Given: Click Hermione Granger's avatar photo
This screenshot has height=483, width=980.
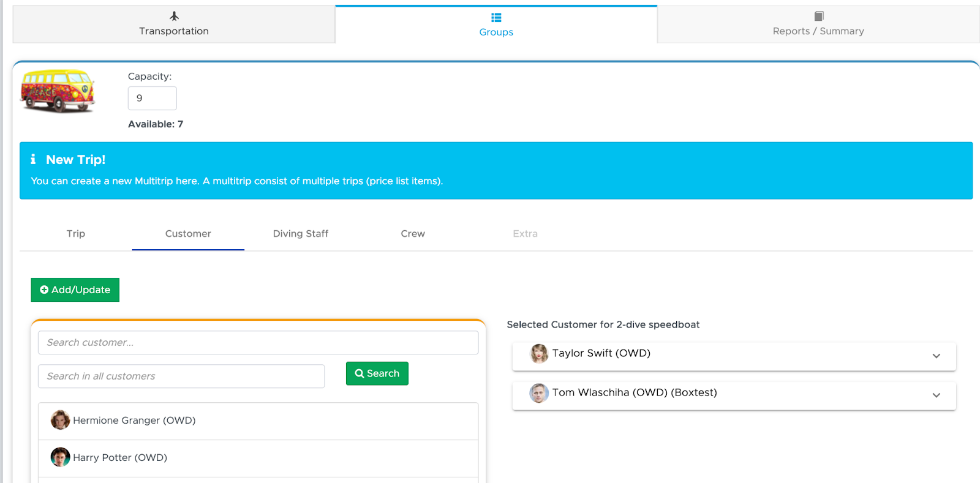Looking at the screenshot, I should pyautogui.click(x=60, y=420).
